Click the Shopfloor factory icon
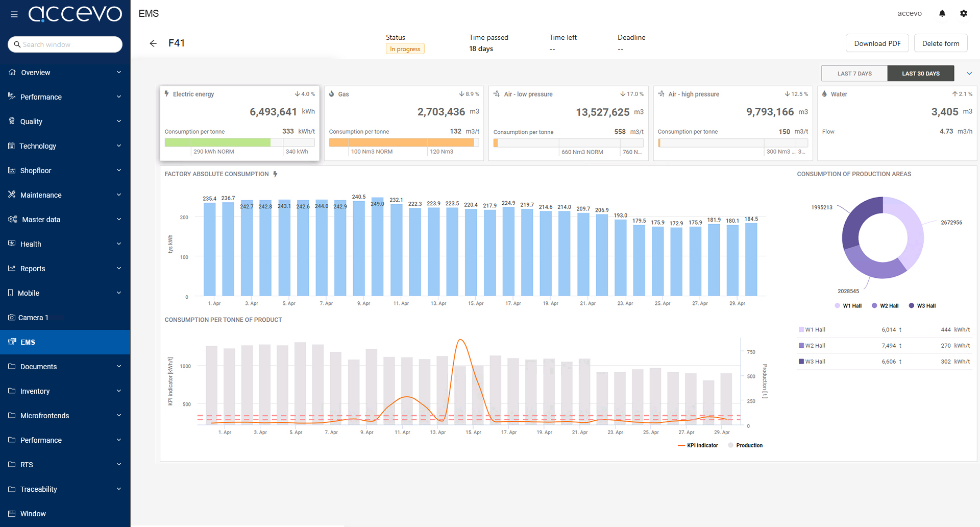Viewport: 980px width, 527px height. (x=12, y=170)
